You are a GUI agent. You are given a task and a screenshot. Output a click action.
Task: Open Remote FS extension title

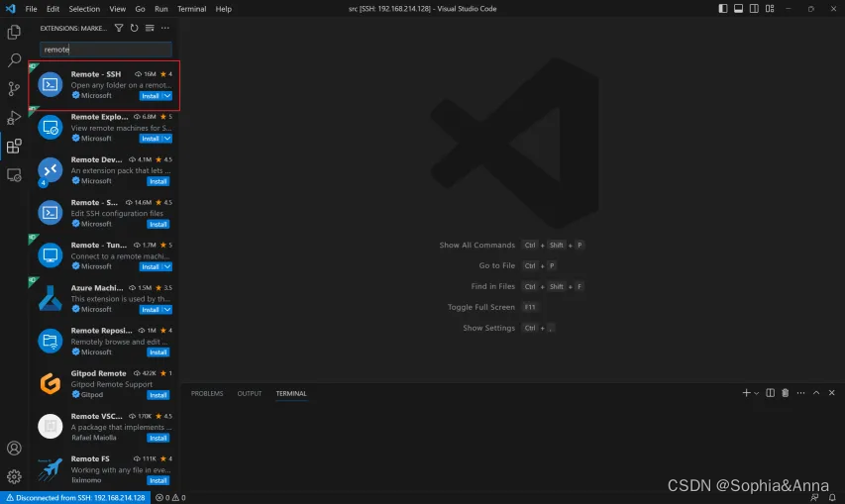tap(90, 458)
